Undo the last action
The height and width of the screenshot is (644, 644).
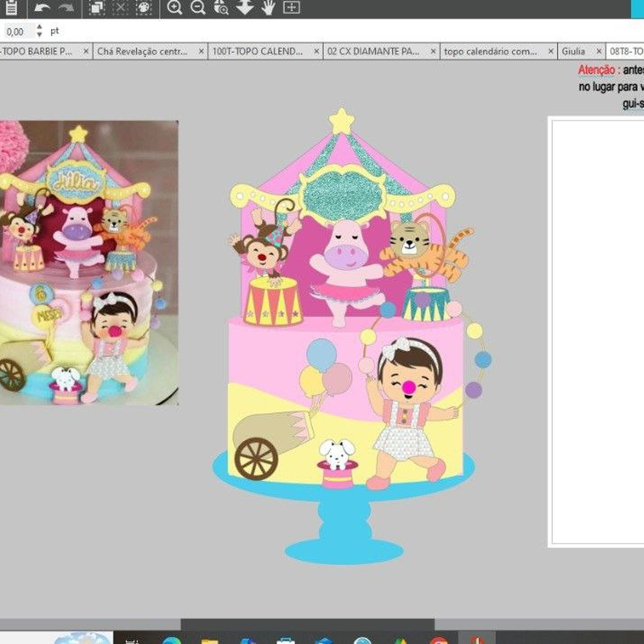click(x=42, y=7)
